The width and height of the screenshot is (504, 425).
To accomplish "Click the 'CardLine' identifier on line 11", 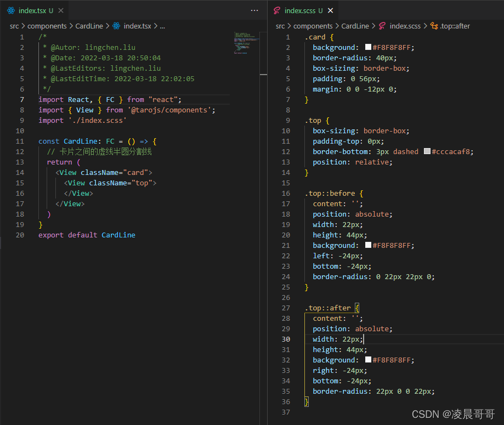I will [81, 141].
